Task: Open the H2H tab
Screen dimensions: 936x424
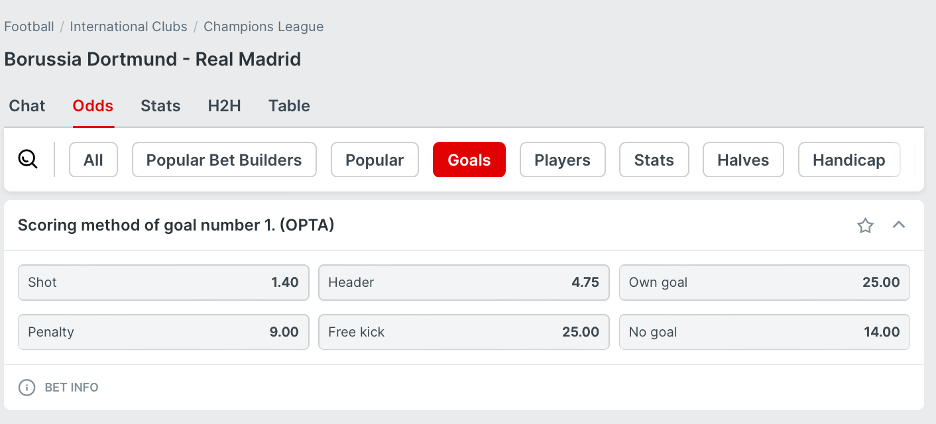Action: [x=224, y=106]
